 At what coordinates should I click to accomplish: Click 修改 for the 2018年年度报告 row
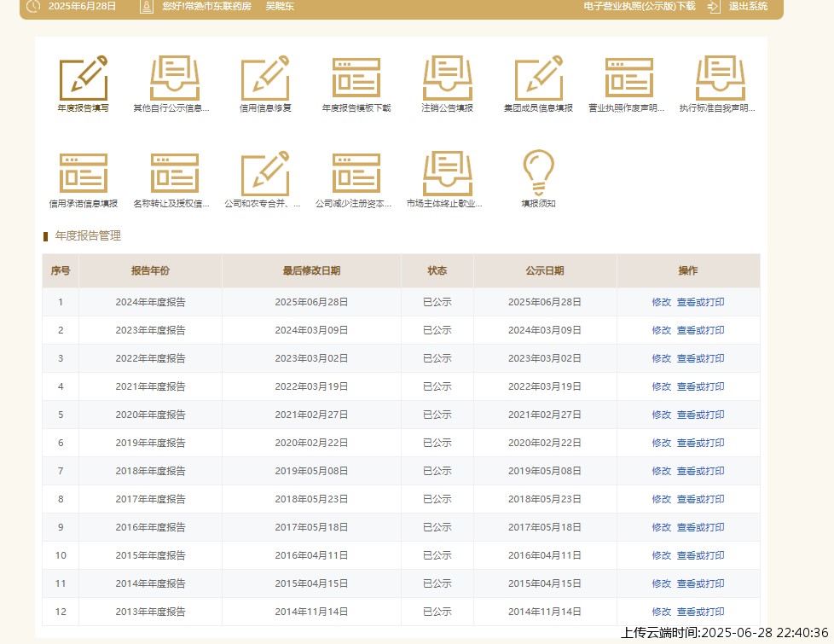click(x=662, y=471)
